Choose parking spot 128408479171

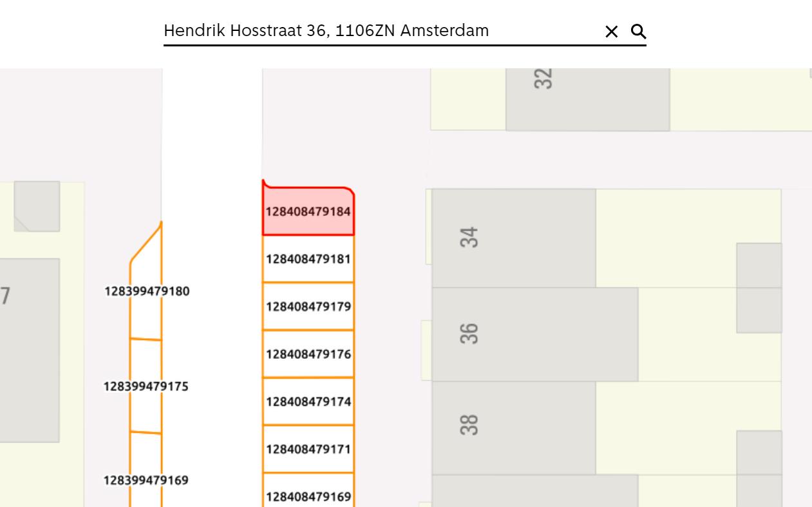pyautogui.click(x=308, y=449)
